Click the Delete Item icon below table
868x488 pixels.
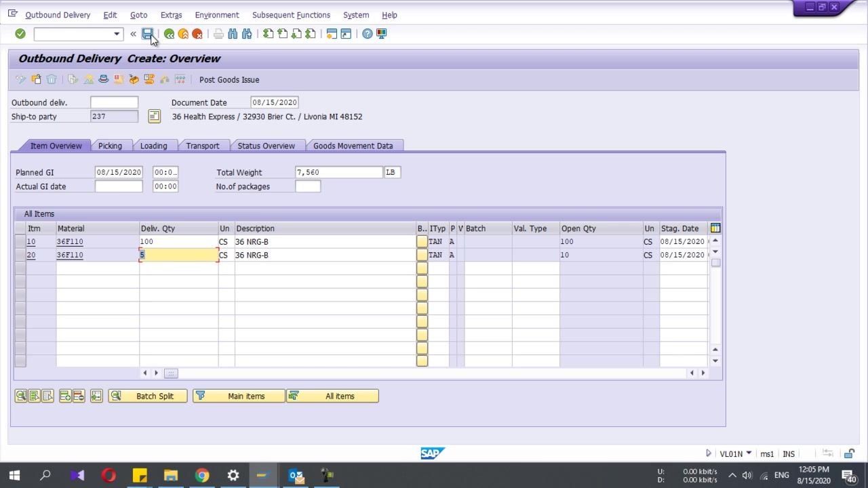tap(79, 396)
